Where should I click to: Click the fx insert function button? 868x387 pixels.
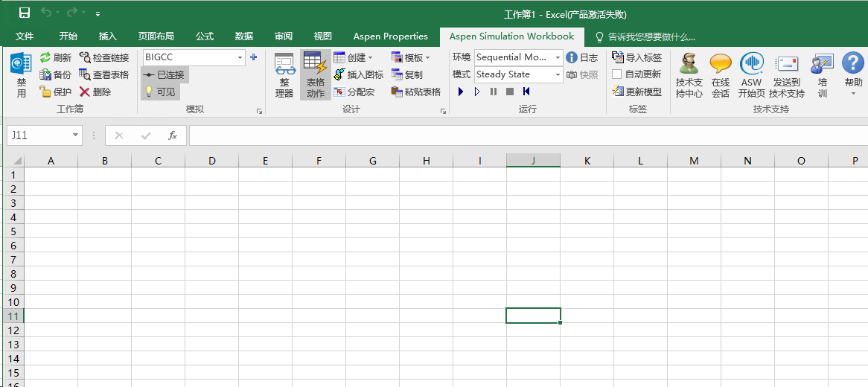coord(173,135)
